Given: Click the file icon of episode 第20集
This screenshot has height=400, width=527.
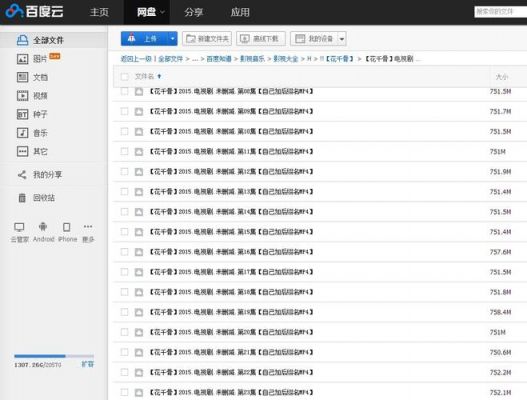Looking at the screenshot, I should 139,332.
